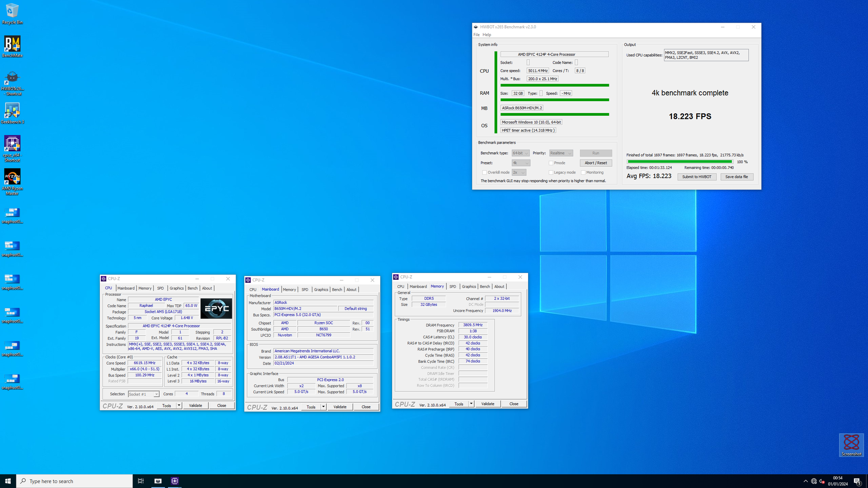Open the File menu in HWBOT x265
The height and width of the screenshot is (488, 868).
(x=476, y=35)
